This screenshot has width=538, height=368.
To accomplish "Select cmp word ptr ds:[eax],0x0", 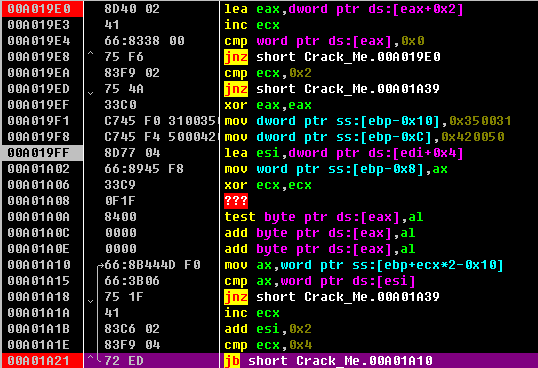I will 324,41.
